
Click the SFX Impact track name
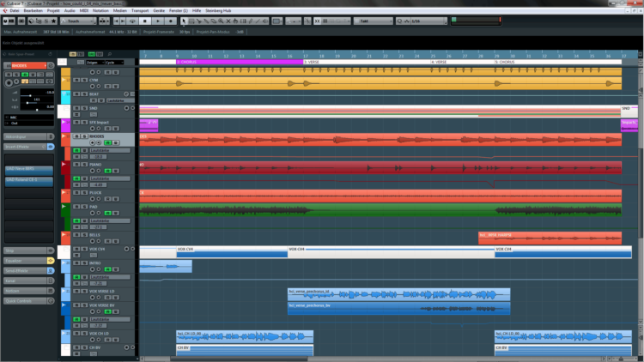(x=99, y=123)
